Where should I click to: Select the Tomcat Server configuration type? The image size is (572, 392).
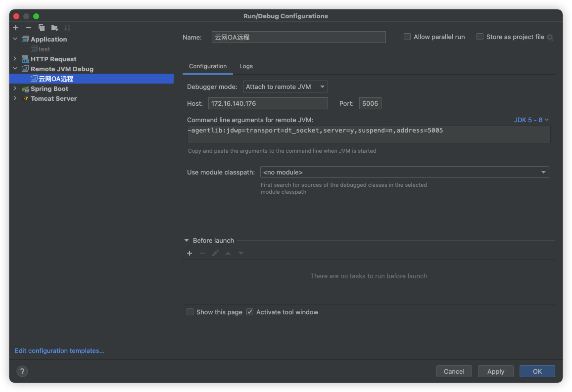[53, 99]
